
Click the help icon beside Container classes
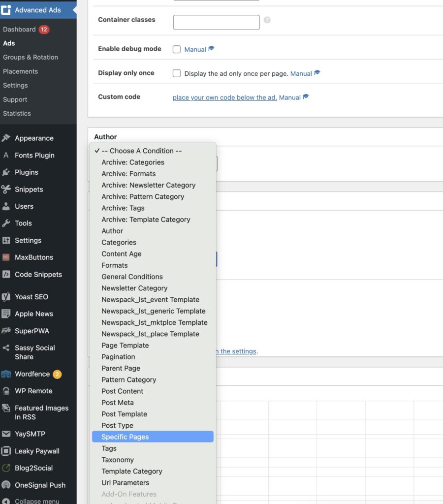coord(267,20)
